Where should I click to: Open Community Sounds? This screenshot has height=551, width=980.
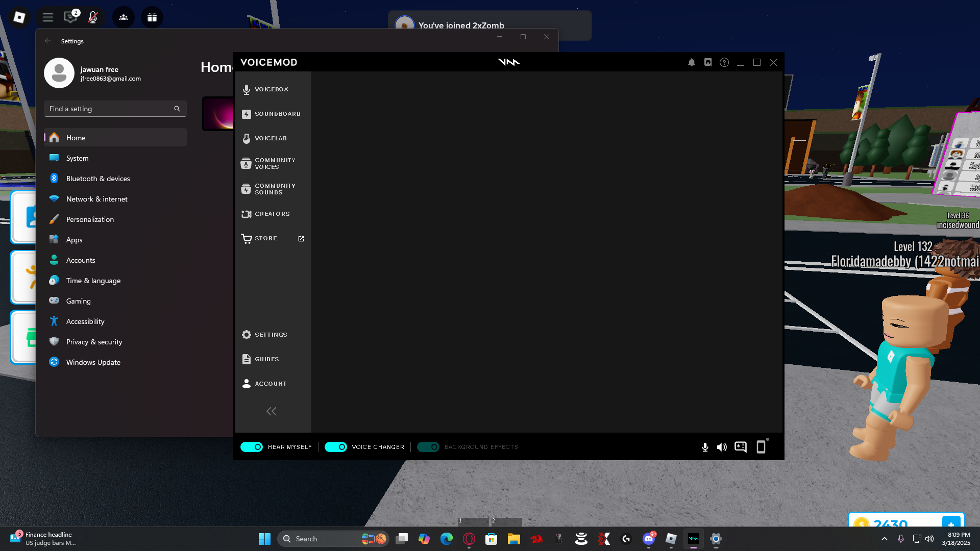(273, 189)
